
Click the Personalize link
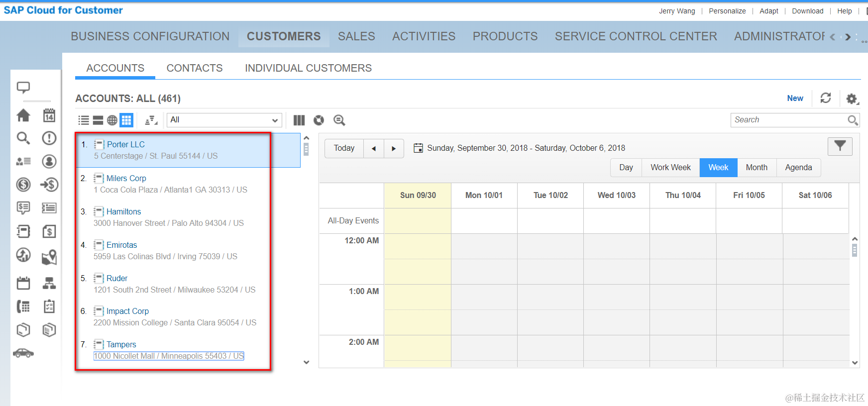coord(727,11)
